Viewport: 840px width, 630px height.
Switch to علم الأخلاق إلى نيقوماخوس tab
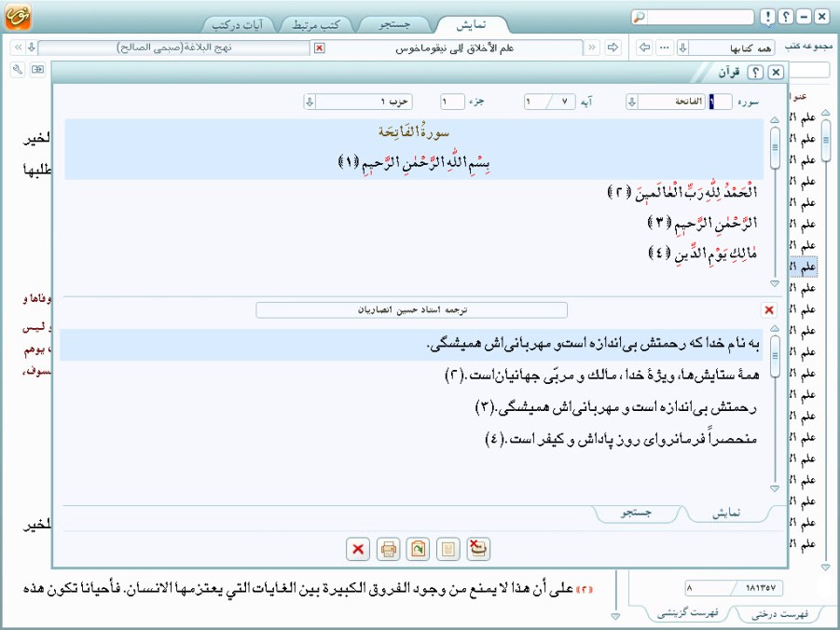pos(454,48)
